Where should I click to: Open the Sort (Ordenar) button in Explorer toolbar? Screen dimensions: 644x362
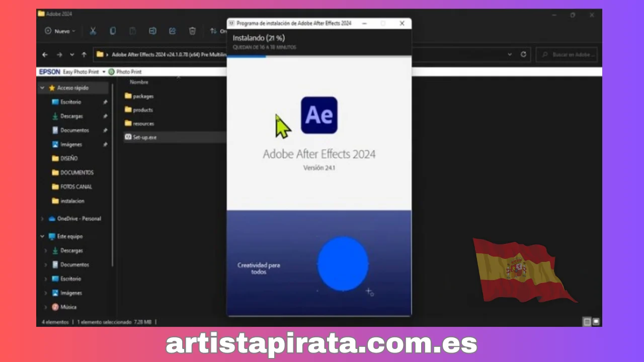[217, 31]
